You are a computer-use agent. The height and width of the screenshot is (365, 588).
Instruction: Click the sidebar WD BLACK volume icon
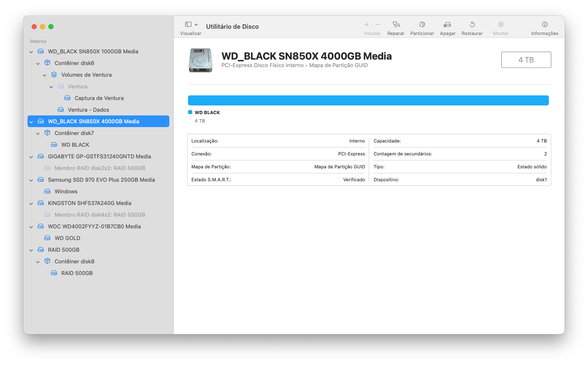pos(54,145)
